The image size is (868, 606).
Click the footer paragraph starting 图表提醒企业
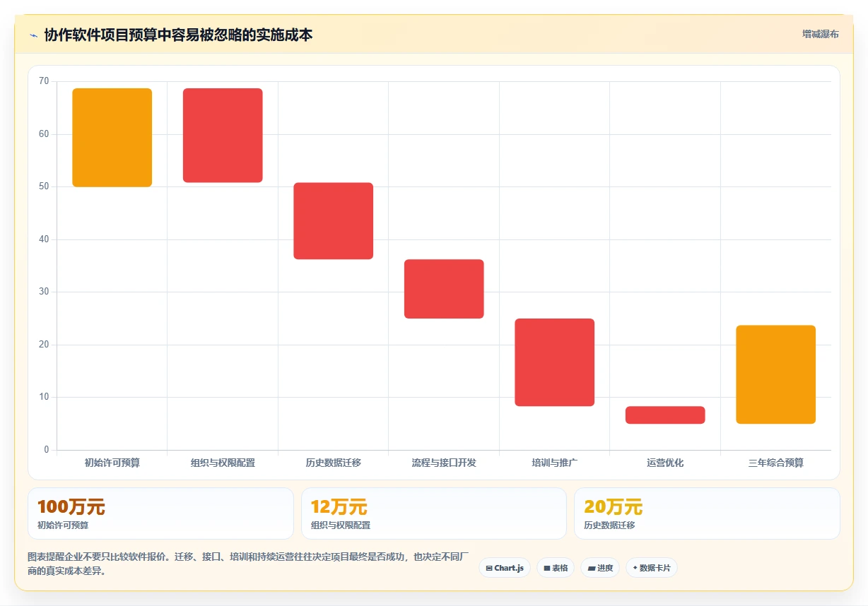pos(248,564)
